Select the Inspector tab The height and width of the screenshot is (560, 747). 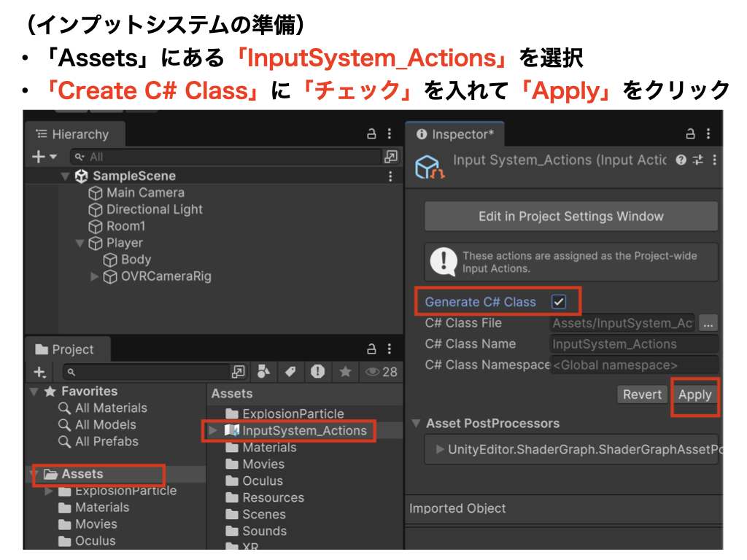[x=455, y=135]
